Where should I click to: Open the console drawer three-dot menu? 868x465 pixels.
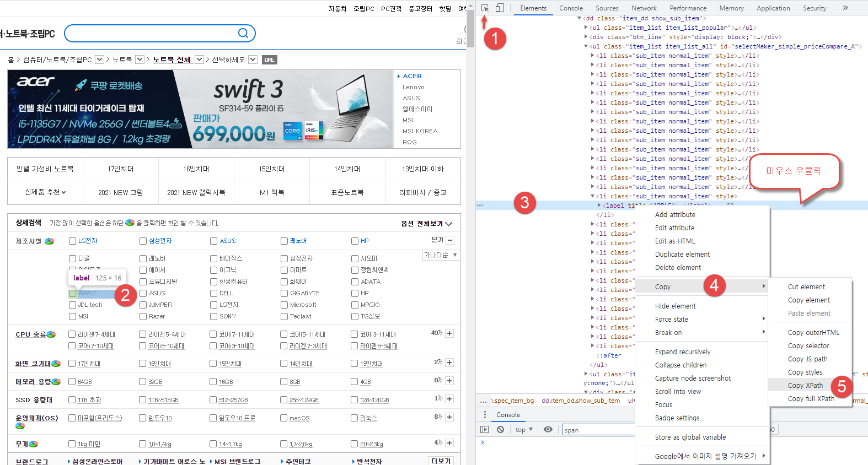point(485,414)
